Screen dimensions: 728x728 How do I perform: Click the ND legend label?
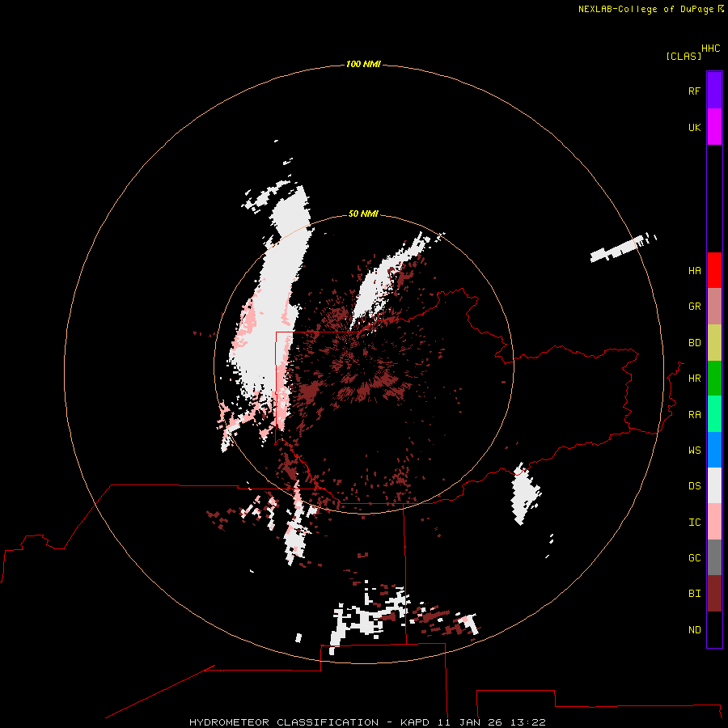(694, 630)
